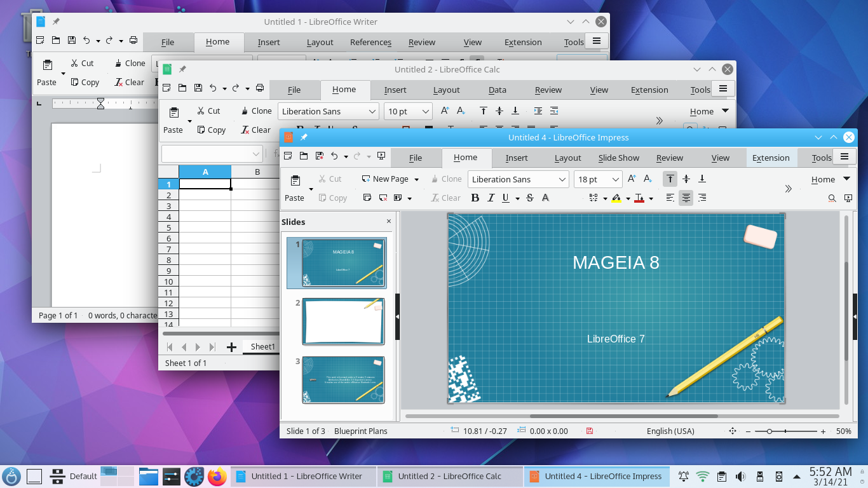Align text right in Impress

coord(702,198)
